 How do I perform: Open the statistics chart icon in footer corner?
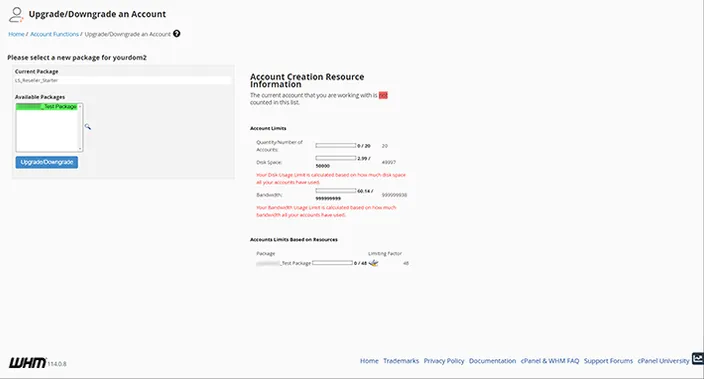click(x=698, y=358)
